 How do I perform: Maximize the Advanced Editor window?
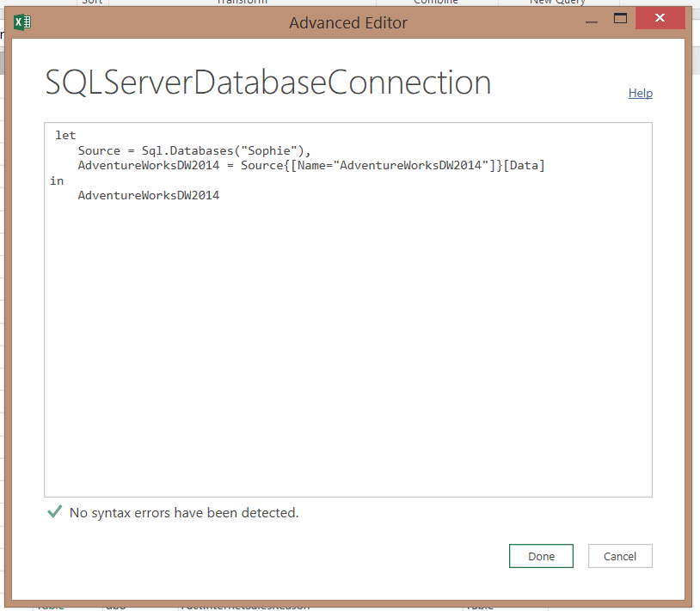(620, 18)
